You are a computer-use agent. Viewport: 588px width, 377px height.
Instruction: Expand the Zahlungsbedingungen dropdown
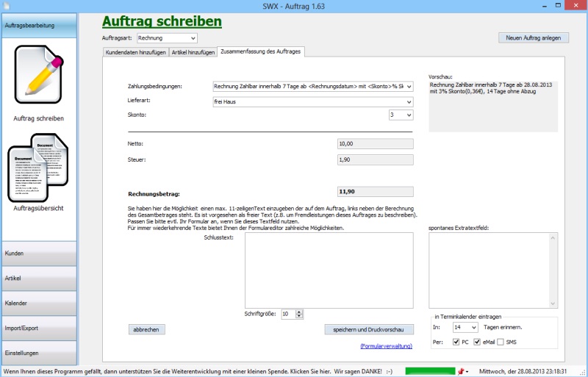(408, 86)
